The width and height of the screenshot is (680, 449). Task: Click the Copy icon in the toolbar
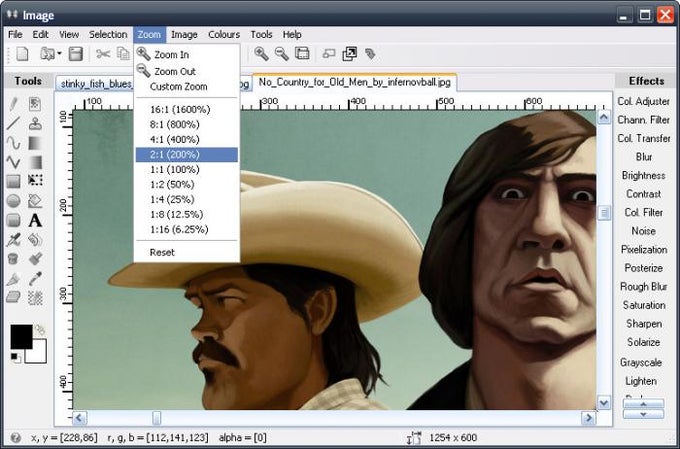point(124,54)
